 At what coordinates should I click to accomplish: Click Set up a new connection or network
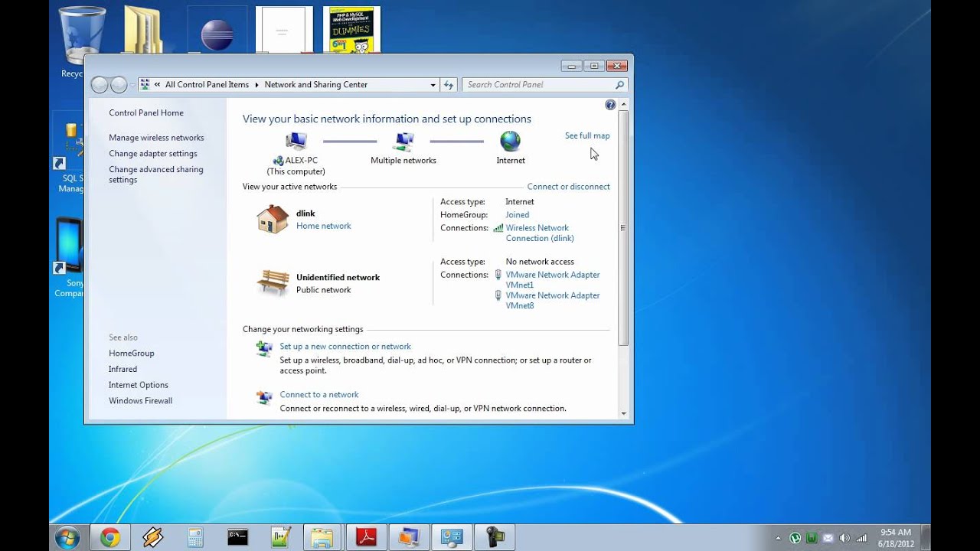[345, 347]
